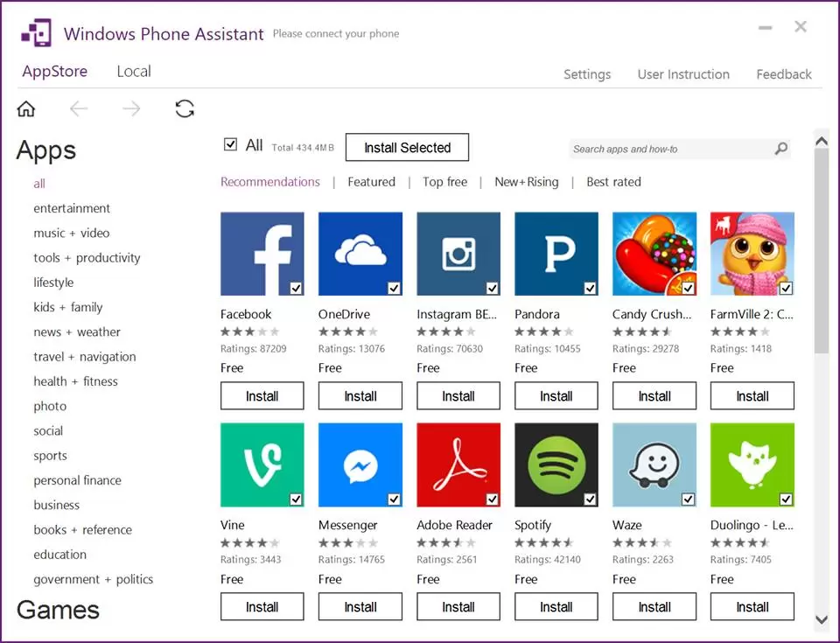Click the Windows Phone Assistant logo

[x=37, y=33]
